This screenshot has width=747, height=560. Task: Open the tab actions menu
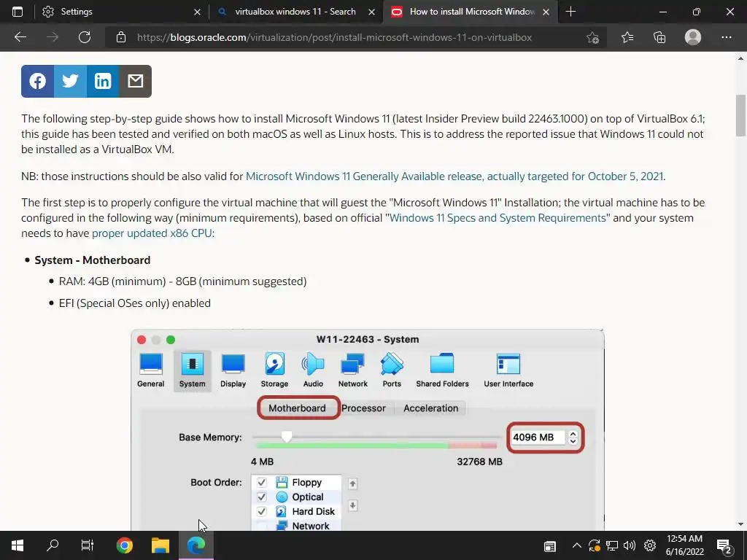[x=18, y=12]
